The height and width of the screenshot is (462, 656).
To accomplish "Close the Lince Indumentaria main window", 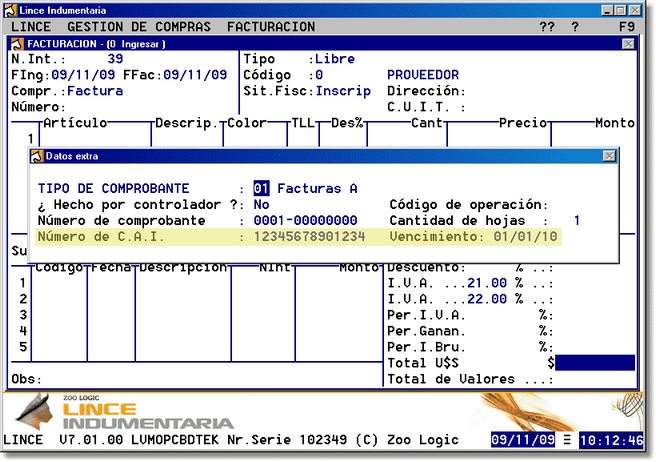I will 635,10.
